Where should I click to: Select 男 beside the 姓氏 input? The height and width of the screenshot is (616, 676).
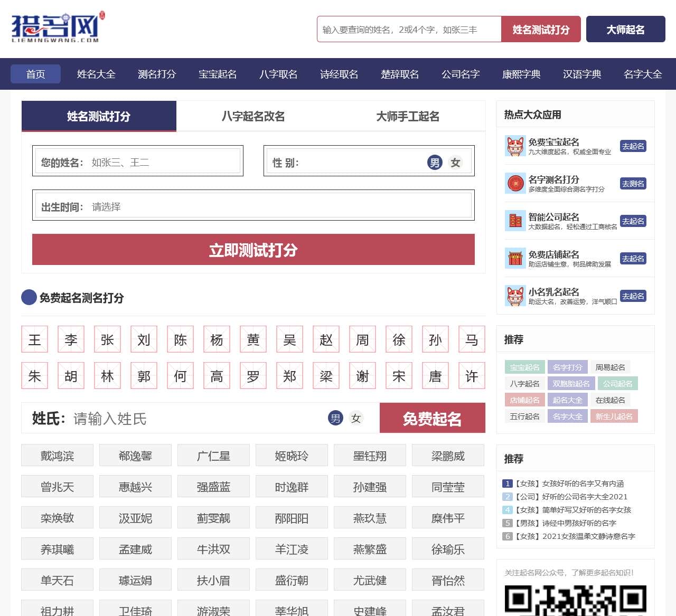point(335,418)
